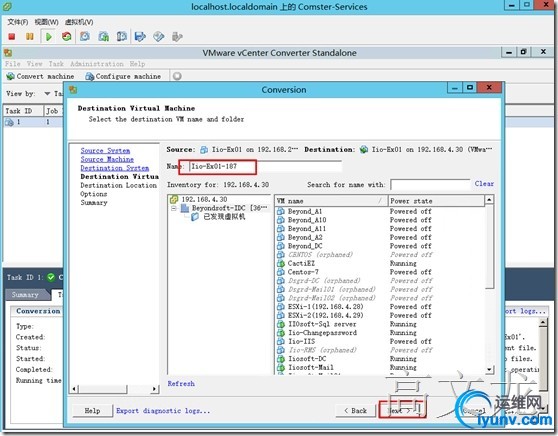Viewport: 558px width, 436px height.
Task: Click the VM Name input field
Action: point(265,166)
